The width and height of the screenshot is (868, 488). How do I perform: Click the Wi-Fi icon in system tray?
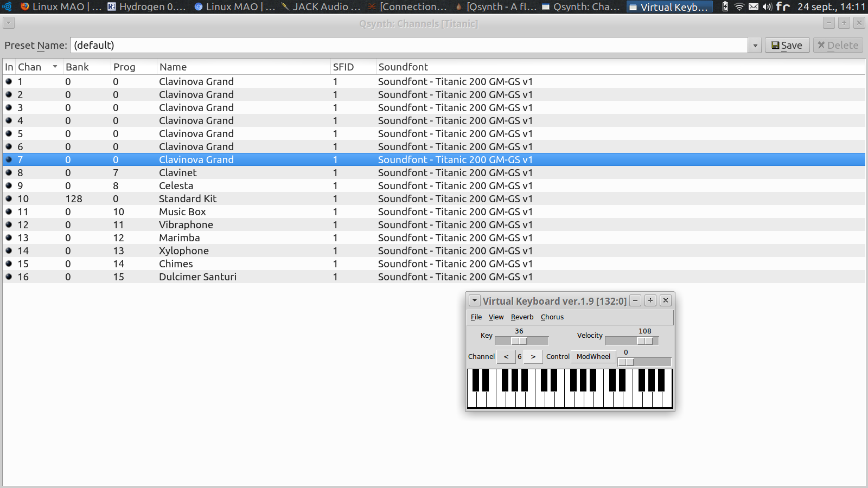(x=739, y=7)
